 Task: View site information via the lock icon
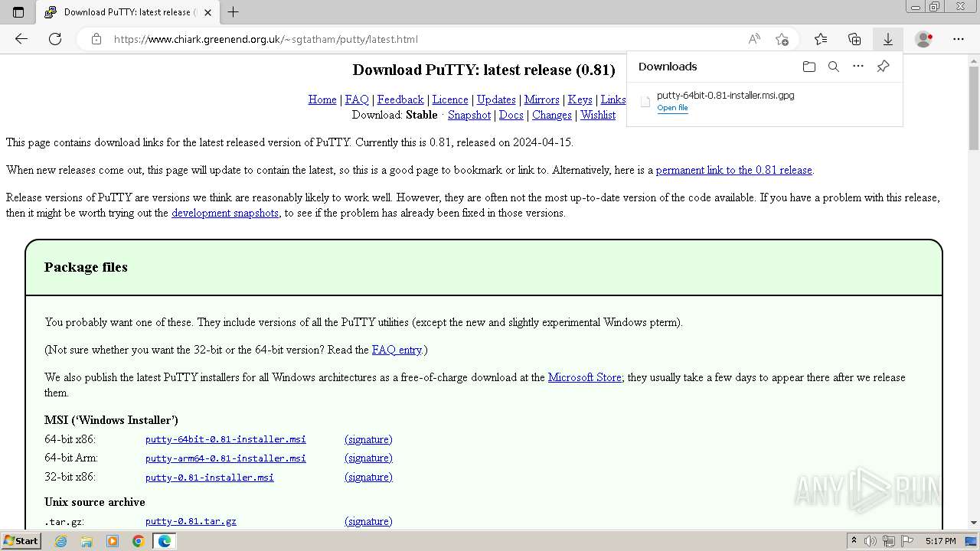coord(96,39)
